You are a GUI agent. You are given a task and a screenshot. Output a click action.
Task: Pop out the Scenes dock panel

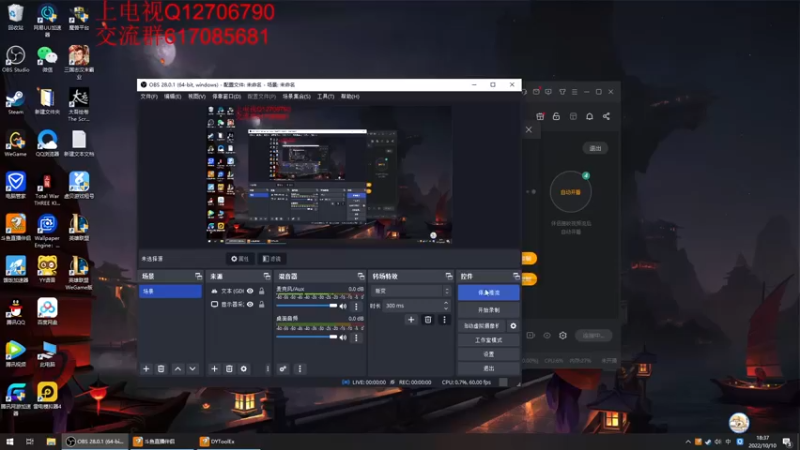pyautogui.click(x=198, y=276)
